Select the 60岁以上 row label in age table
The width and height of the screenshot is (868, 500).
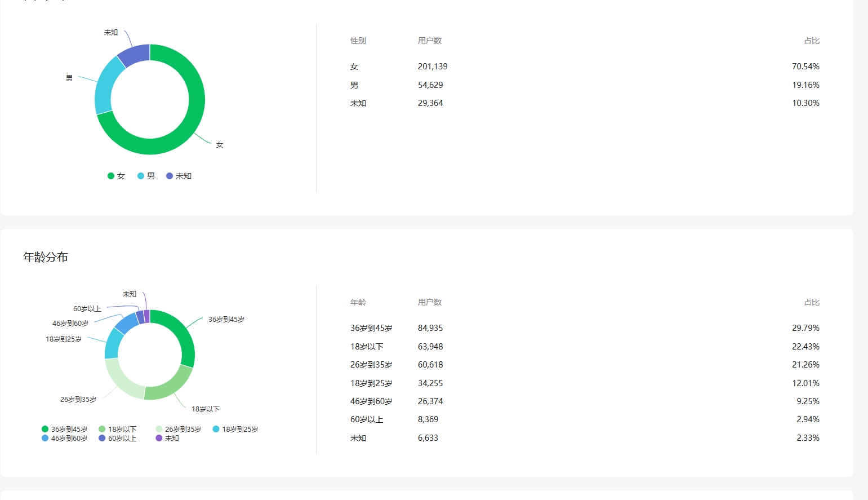coord(367,419)
